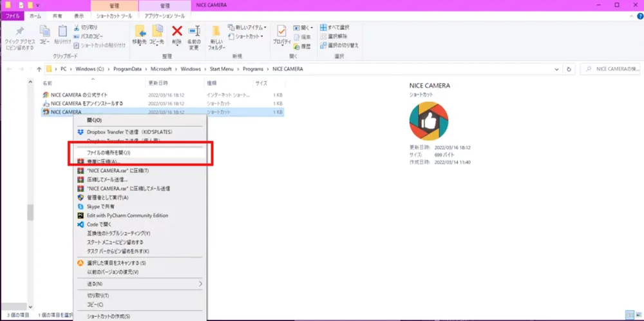Click the NICE CAMERA preview logo thumbnail

(429, 121)
